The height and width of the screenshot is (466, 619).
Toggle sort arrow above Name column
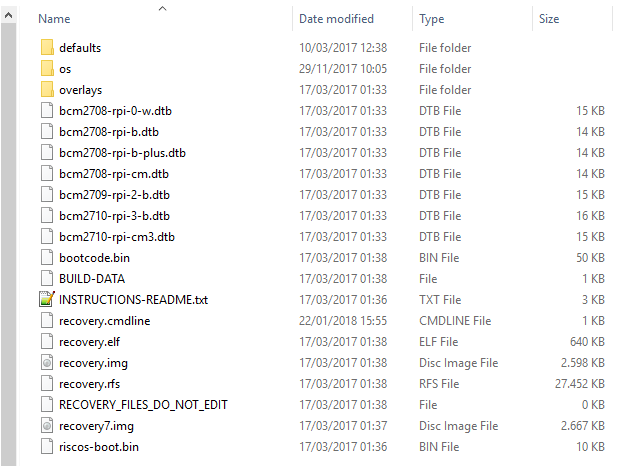162,8
